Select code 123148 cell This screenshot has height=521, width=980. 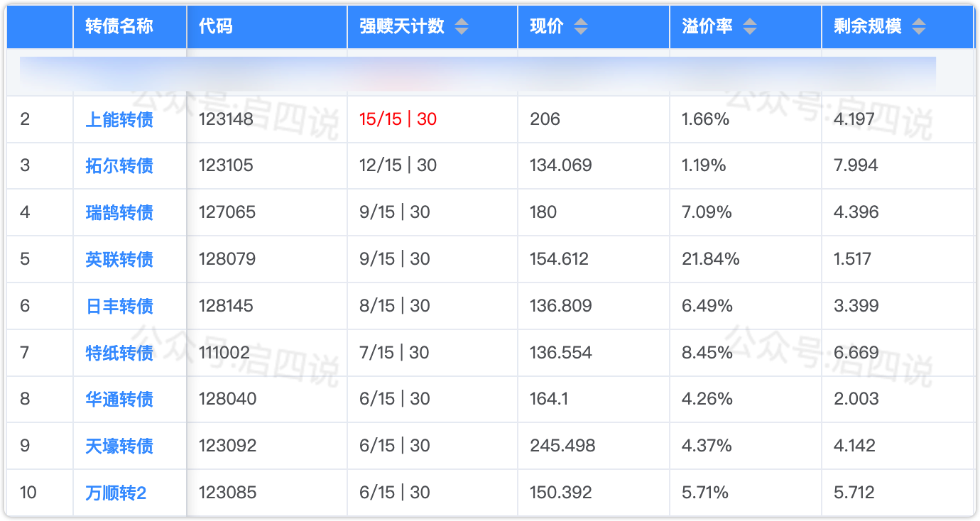click(226, 119)
